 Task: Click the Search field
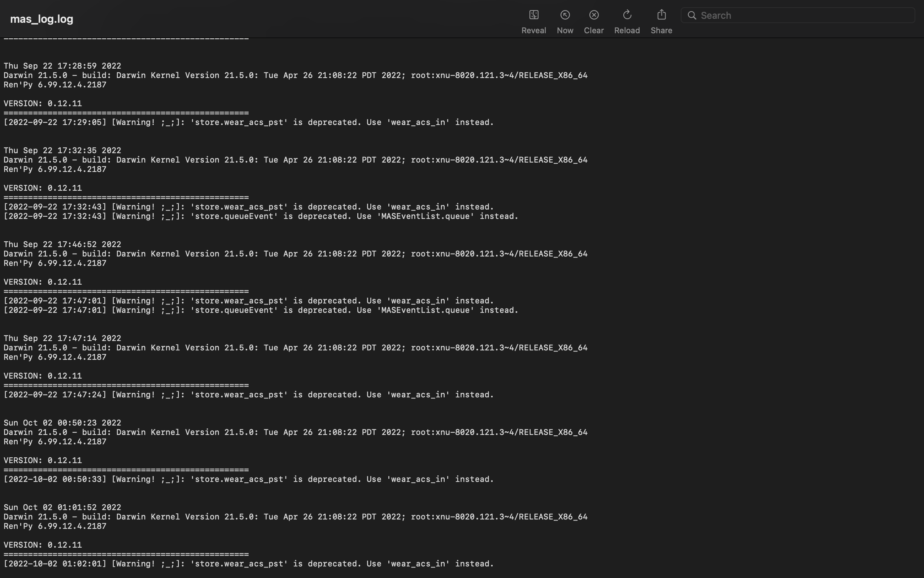(798, 15)
